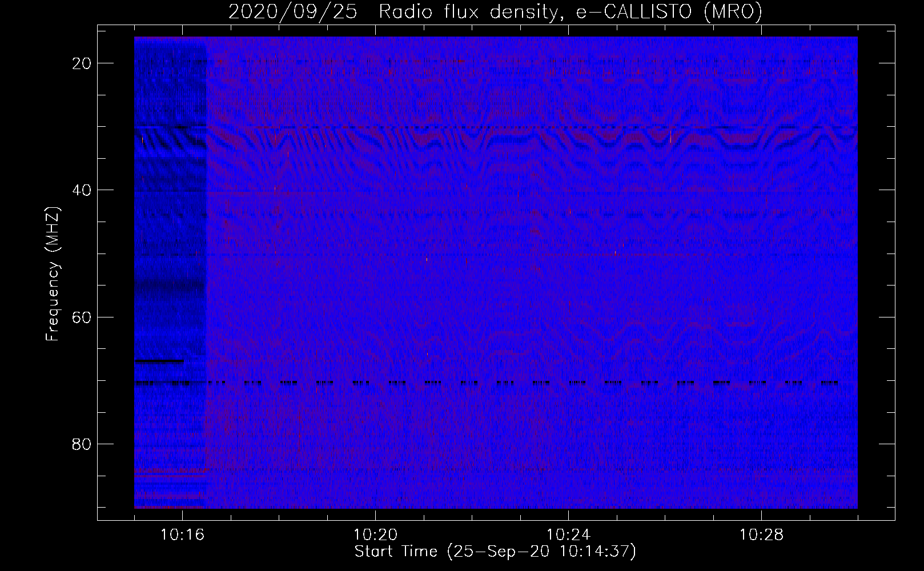This screenshot has height=571, width=924.
Task: Click the 10:16 time tick label
Action: click(182, 535)
